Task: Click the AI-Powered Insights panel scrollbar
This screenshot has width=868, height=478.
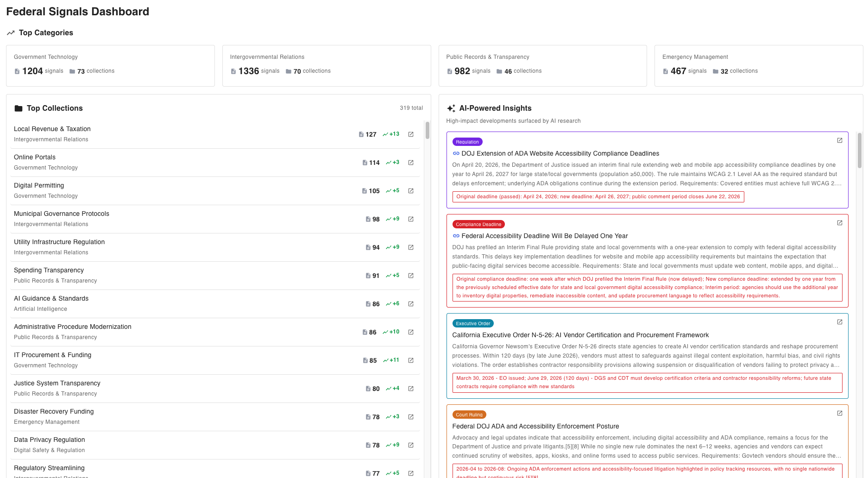Action: tap(859, 151)
